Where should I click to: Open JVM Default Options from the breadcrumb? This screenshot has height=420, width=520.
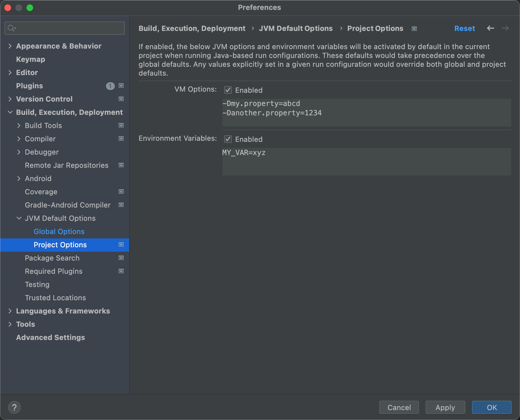[296, 28]
